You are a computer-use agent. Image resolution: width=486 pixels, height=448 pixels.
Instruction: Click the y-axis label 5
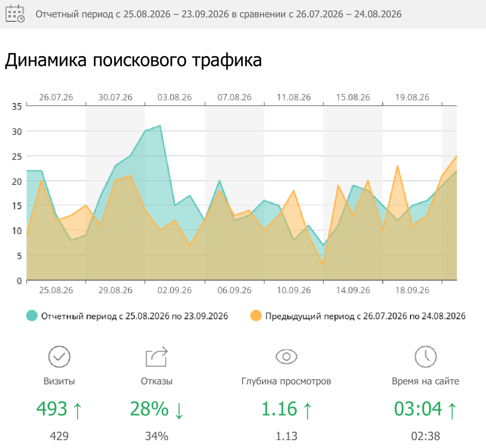pyautogui.click(x=19, y=256)
